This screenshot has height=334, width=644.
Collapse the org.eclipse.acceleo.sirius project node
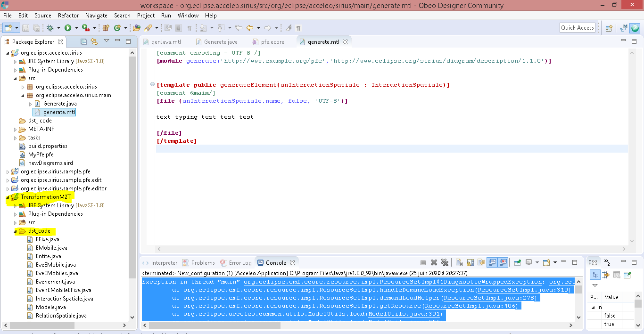click(8, 53)
